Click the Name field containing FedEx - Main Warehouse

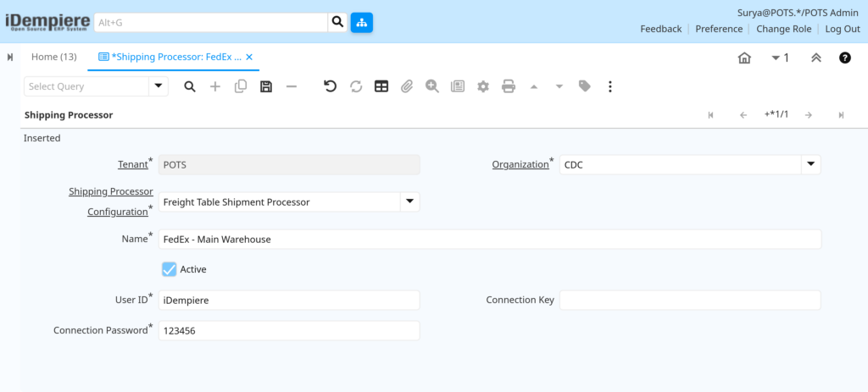(490, 240)
